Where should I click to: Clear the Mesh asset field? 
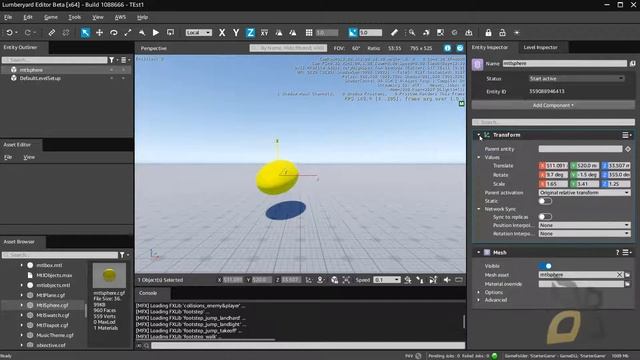pos(619,275)
